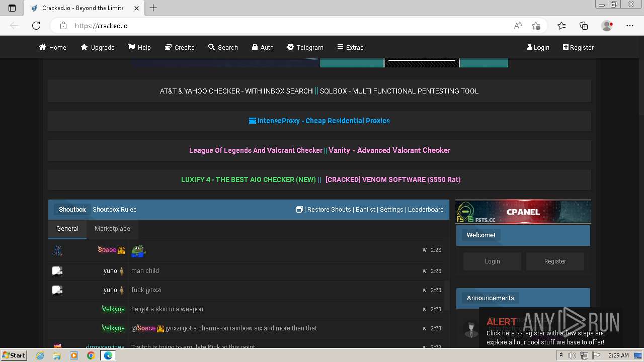The image size is (644, 362).
Task: Click user Space's avatar in shoutbox
Action: pyautogui.click(x=57, y=250)
